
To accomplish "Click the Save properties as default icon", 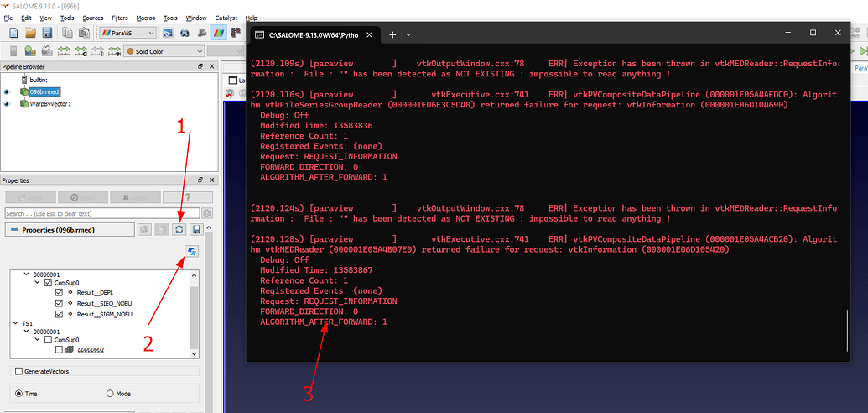I will pos(196,229).
